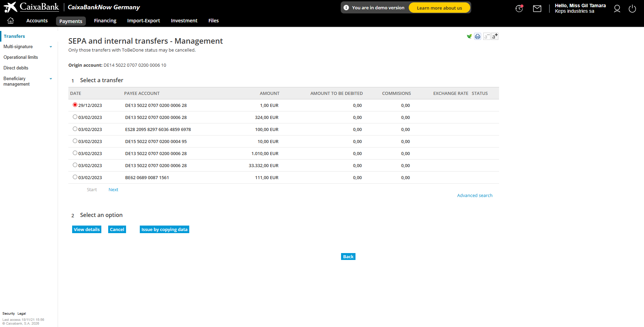Screen dimensions: 644x327
Task: Open the Home menu icon
Action: (10, 20)
